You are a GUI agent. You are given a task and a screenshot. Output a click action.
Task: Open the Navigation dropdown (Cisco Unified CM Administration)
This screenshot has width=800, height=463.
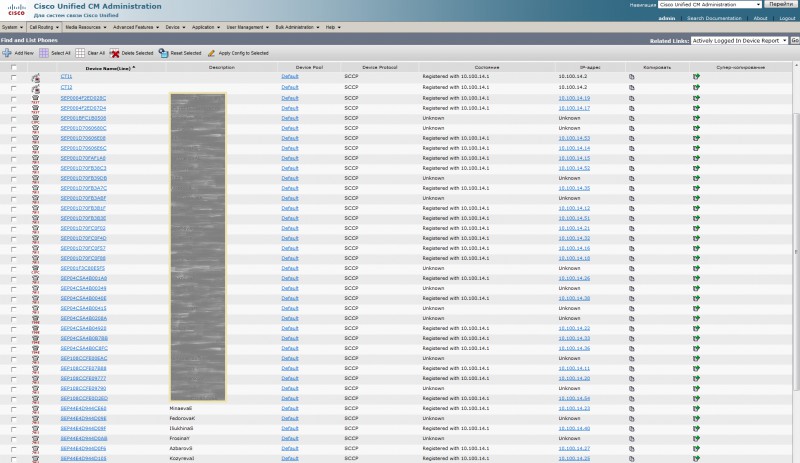710,4
